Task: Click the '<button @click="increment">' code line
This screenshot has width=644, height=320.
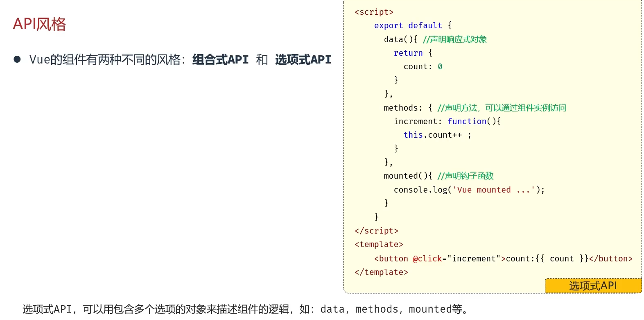Action: click(x=503, y=259)
